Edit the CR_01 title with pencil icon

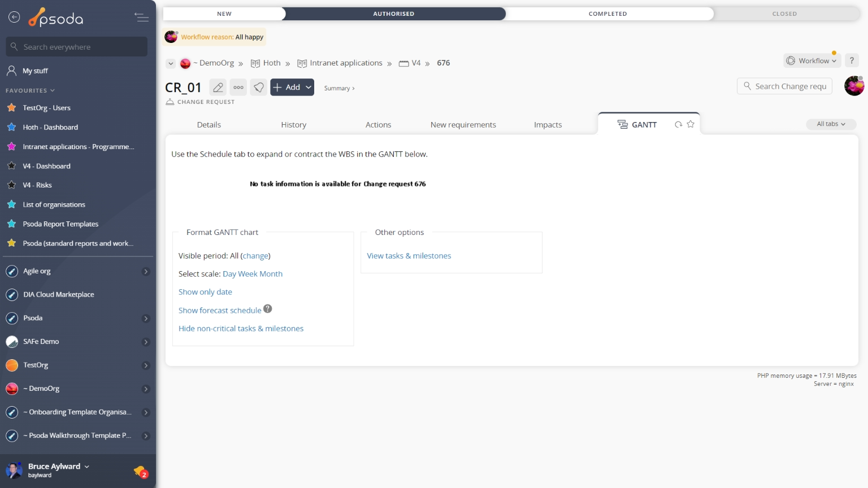218,87
